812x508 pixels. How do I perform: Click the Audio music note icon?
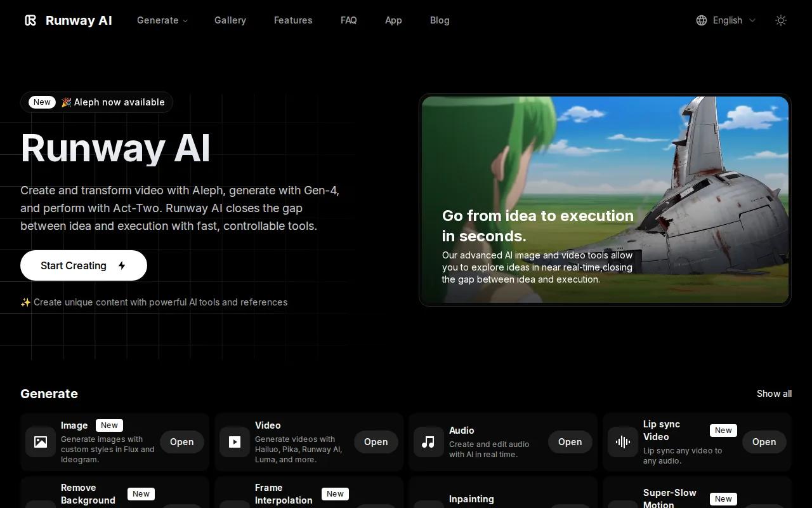click(x=429, y=442)
